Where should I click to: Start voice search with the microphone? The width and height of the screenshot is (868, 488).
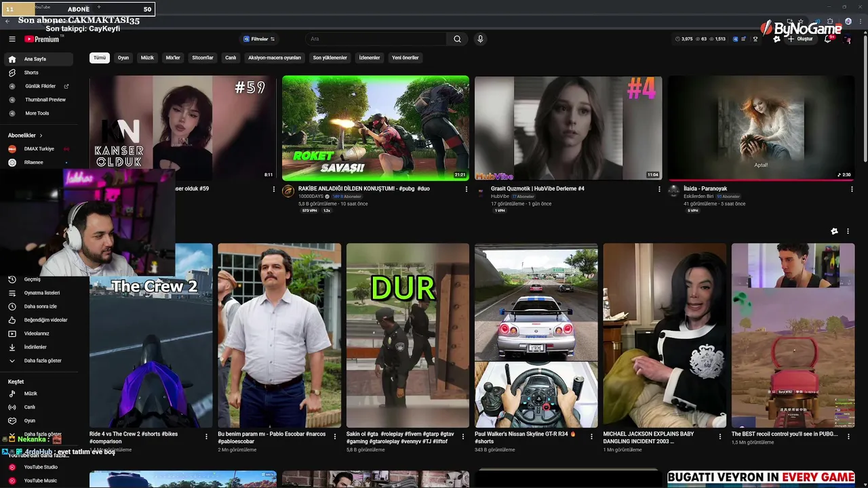(480, 39)
